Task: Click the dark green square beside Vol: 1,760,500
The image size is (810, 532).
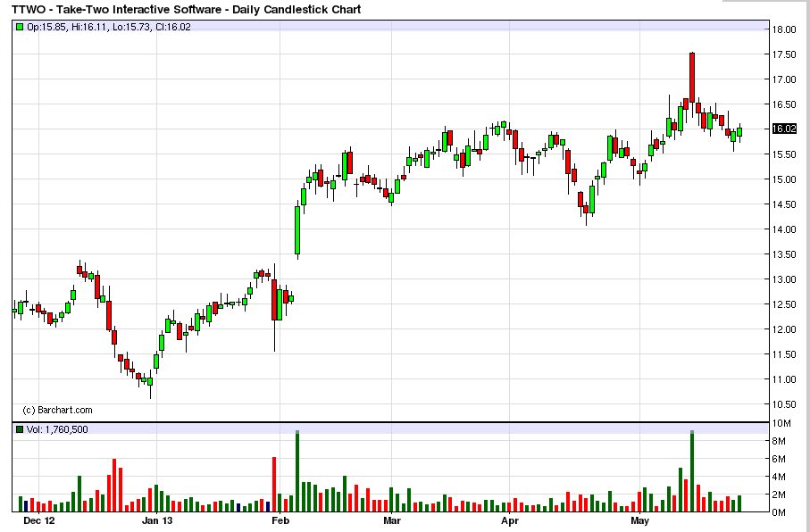Action: pos(20,429)
